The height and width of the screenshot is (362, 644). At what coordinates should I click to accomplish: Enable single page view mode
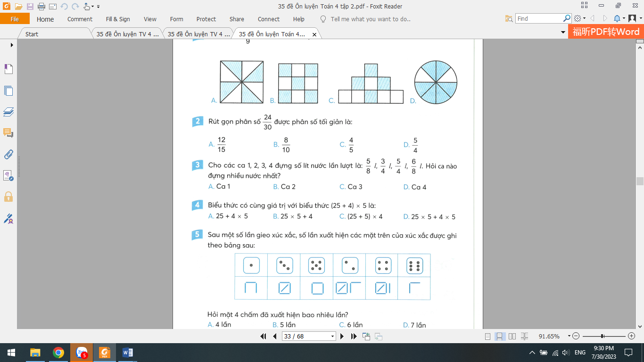click(x=488, y=336)
